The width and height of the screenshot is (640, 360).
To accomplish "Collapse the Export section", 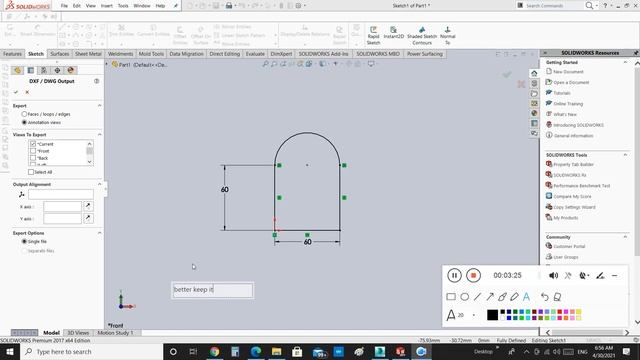I will click(99, 105).
